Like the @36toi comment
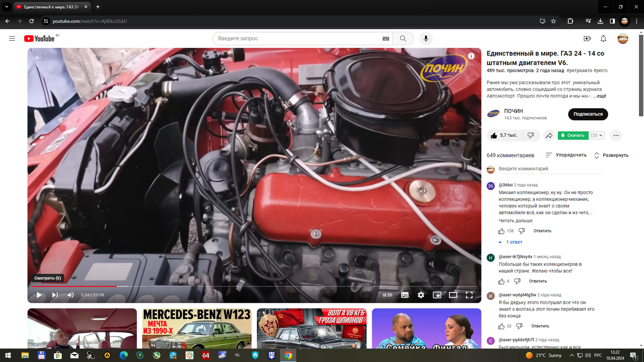This screenshot has height=362, width=644. coord(501,231)
